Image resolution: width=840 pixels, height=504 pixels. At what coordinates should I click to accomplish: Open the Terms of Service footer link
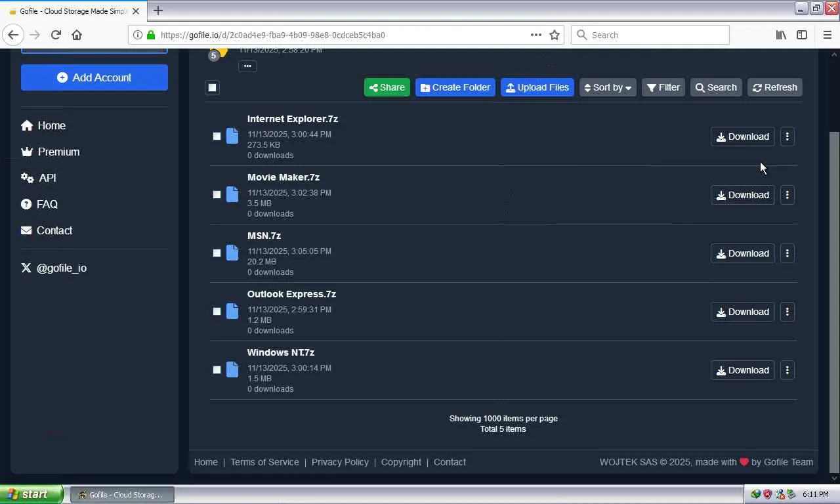(264, 462)
